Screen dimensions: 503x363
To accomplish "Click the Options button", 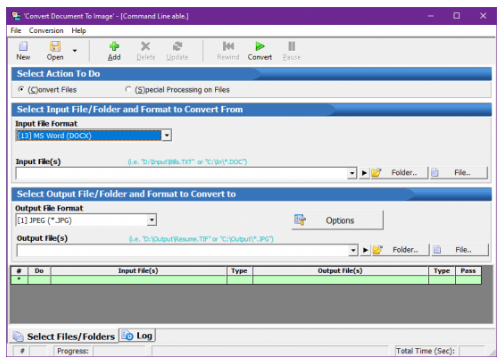I will [x=338, y=220].
